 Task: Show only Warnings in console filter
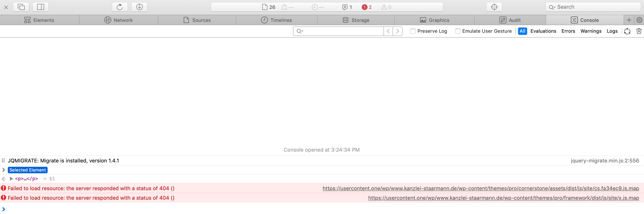point(591,31)
